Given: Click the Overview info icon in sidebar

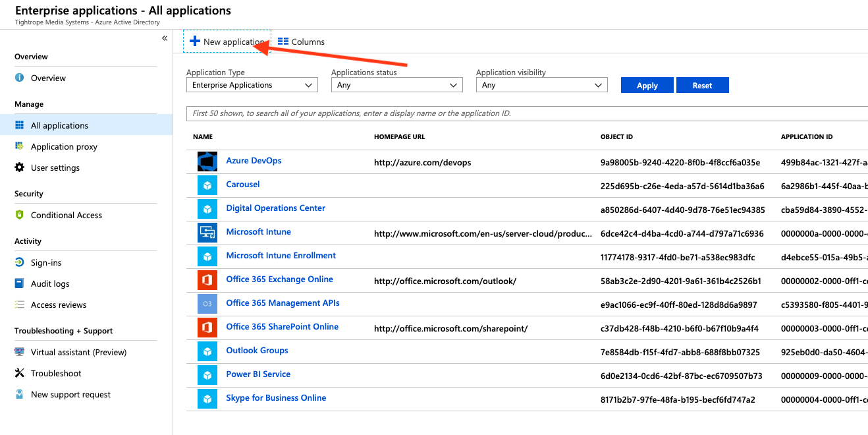Looking at the screenshot, I should click(19, 78).
